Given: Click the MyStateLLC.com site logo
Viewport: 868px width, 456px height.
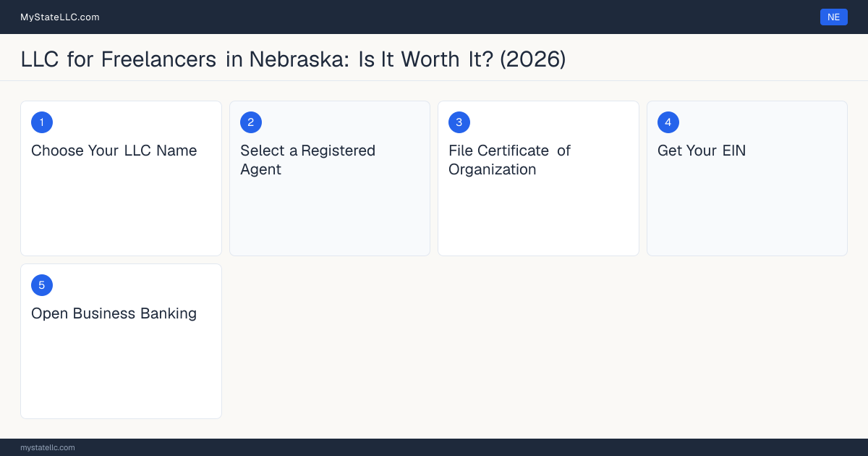Looking at the screenshot, I should [60, 17].
